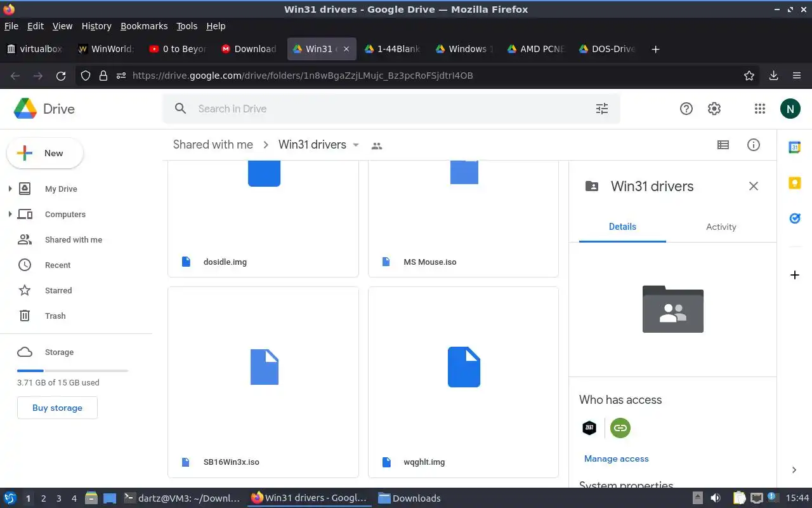Switch to the AMD PCNE browser tab
The width and height of the screenshot is (812, 508).
click(x=537, y=49)
